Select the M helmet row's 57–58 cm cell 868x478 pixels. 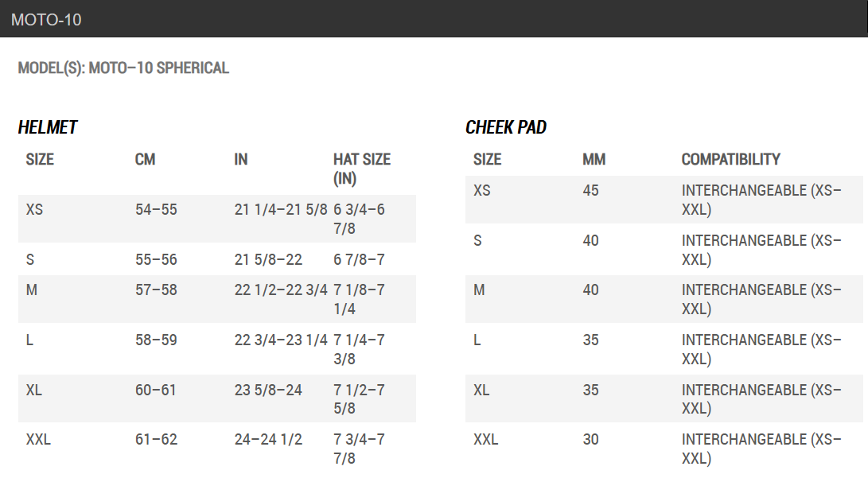click(x=156, y=290)
